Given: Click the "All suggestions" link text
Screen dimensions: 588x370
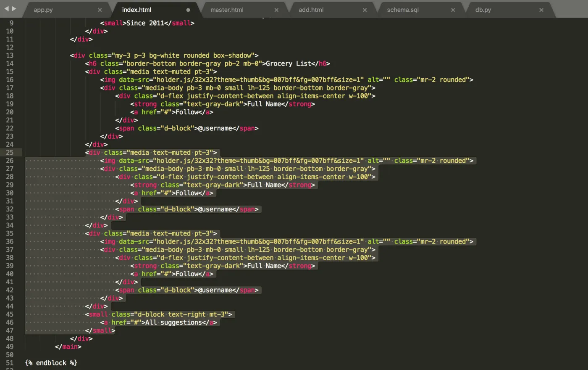Looking at the screenshot, I should coord(173,322).
